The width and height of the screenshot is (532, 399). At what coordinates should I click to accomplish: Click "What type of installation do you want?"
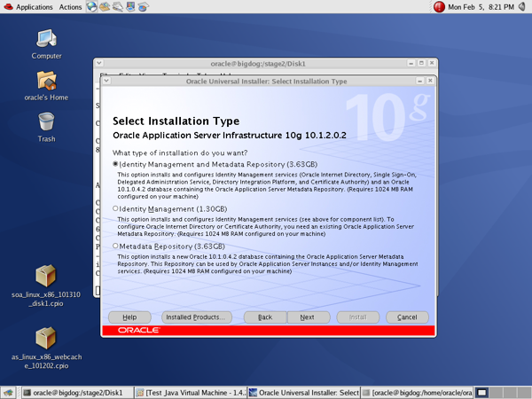[180, 153]
